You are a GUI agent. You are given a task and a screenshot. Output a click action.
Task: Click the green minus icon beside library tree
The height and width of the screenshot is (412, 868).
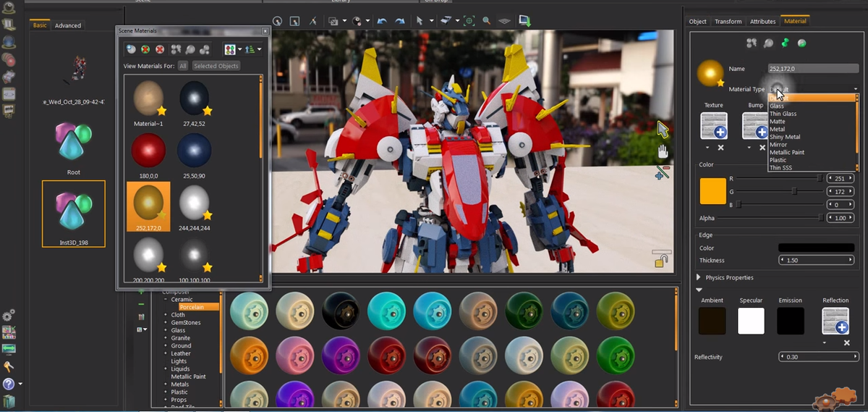pyautogui.click(x=141, y=304)
